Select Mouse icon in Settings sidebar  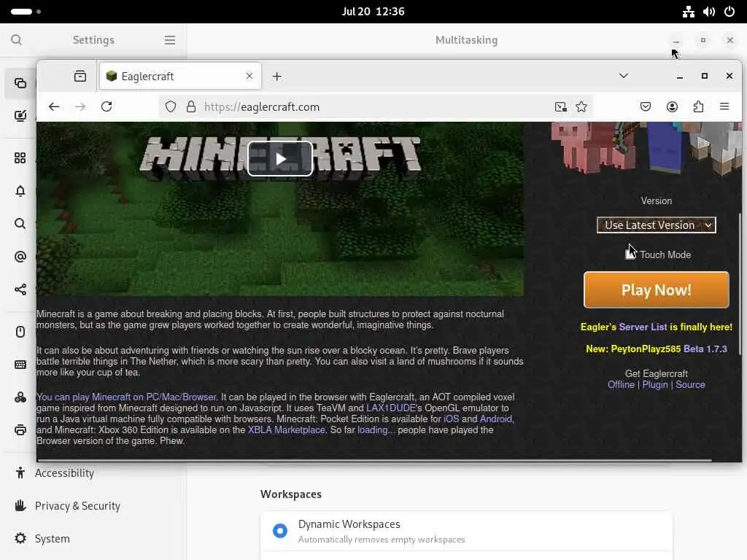point(20,332)
